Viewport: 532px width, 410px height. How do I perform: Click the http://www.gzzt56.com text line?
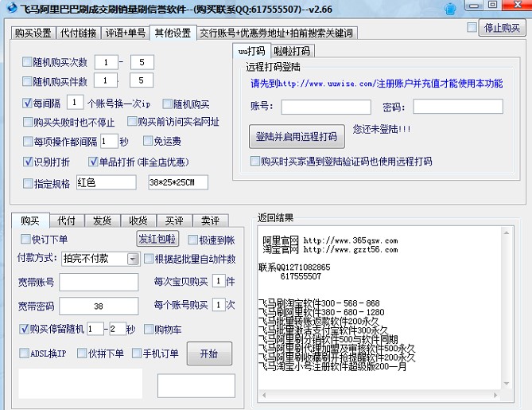point(351,250)
